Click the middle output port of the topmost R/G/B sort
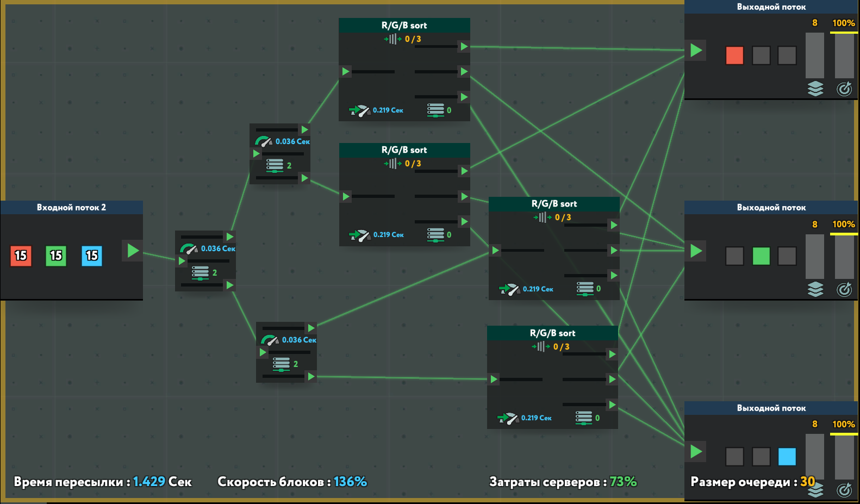This screenshot has height=504, width=860. (x=464, y=71)
